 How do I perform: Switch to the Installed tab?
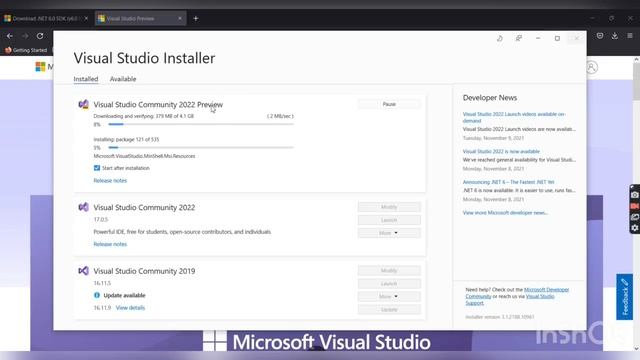coord(86,79)
